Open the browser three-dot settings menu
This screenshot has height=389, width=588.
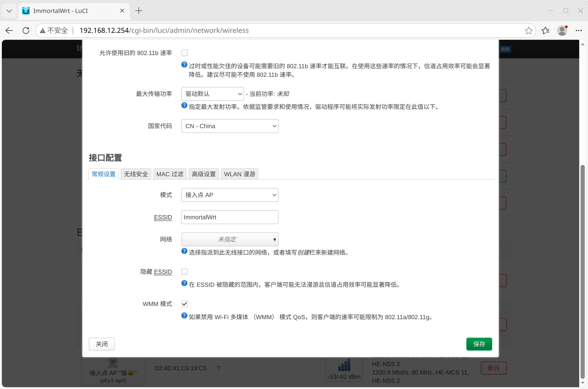pyautogui.click(x=579, y=31)
